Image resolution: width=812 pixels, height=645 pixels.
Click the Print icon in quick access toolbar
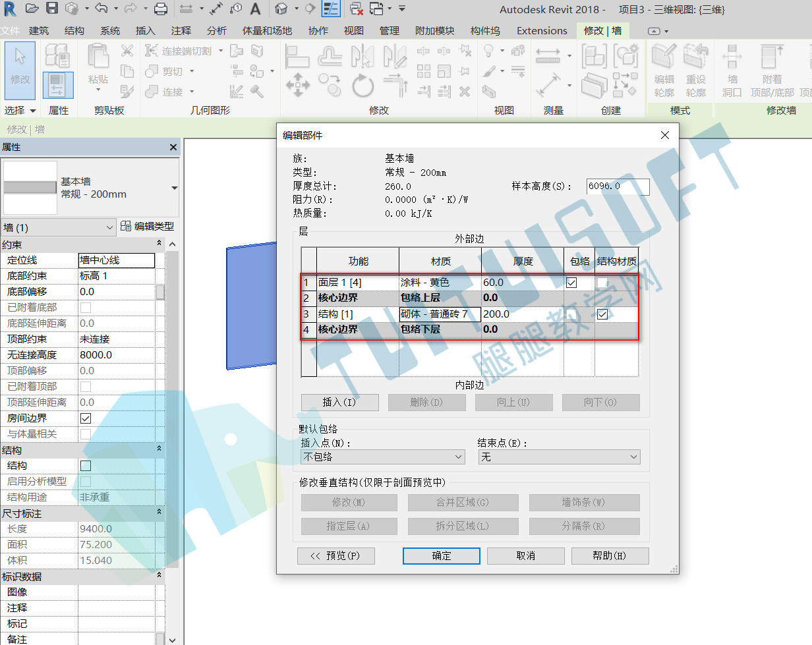(161, 9)
